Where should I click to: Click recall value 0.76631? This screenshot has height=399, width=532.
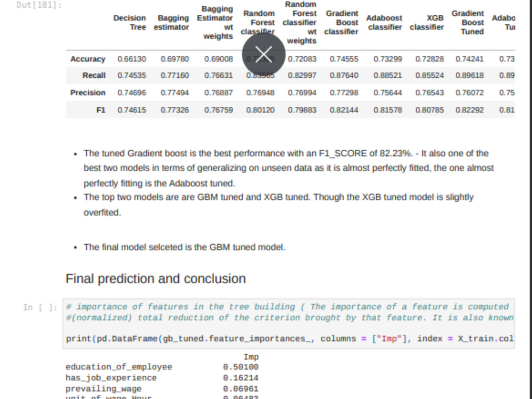(x=219, y=76)
